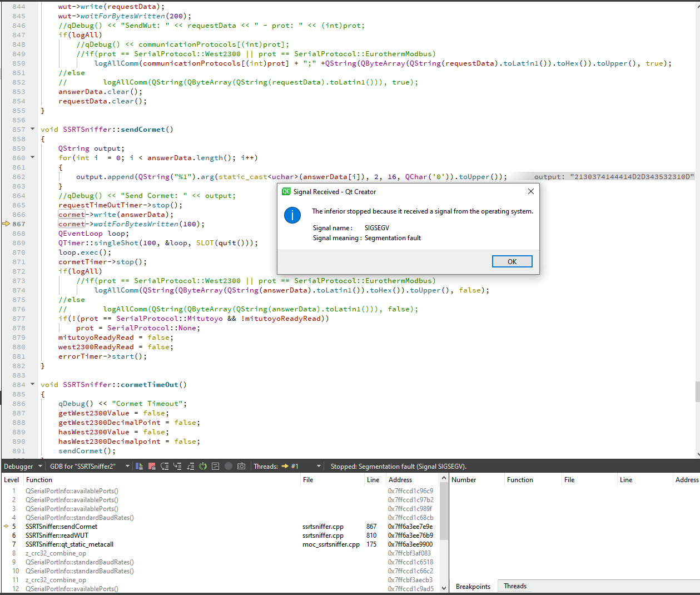
Task: Click the blue information icon in dialog
Action: (292, 215)
